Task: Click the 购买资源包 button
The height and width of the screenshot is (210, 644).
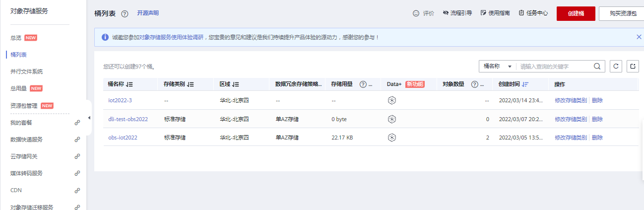Action: tap(623, 13)
